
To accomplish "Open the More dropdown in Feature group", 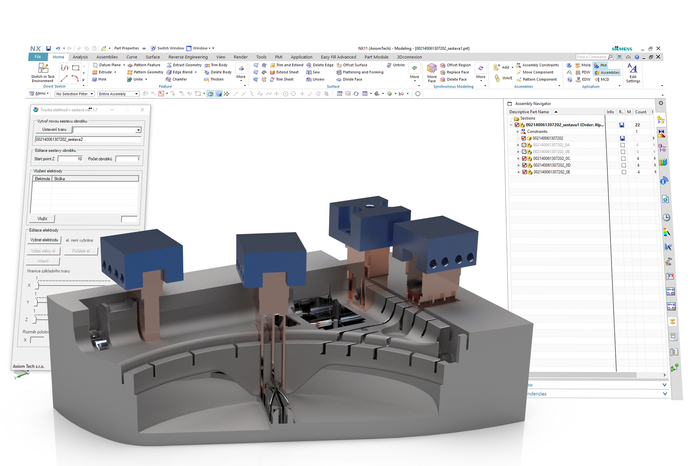I will click(x=241, y=73).
